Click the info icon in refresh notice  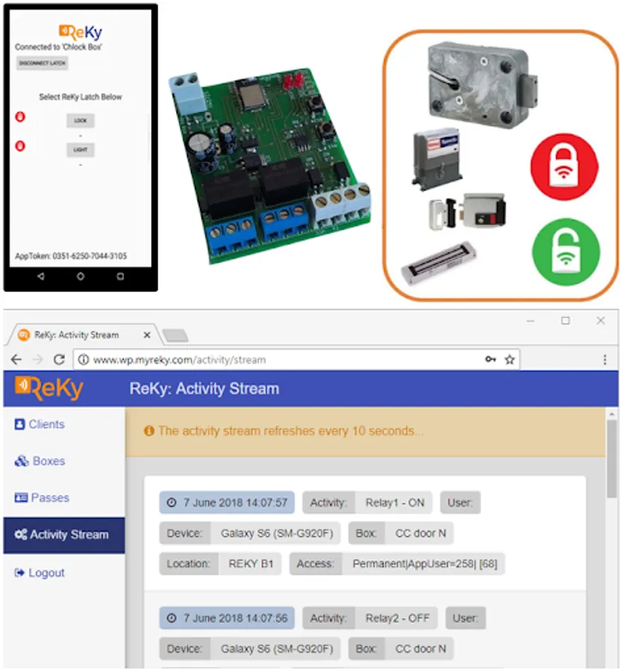click(149, 431)
